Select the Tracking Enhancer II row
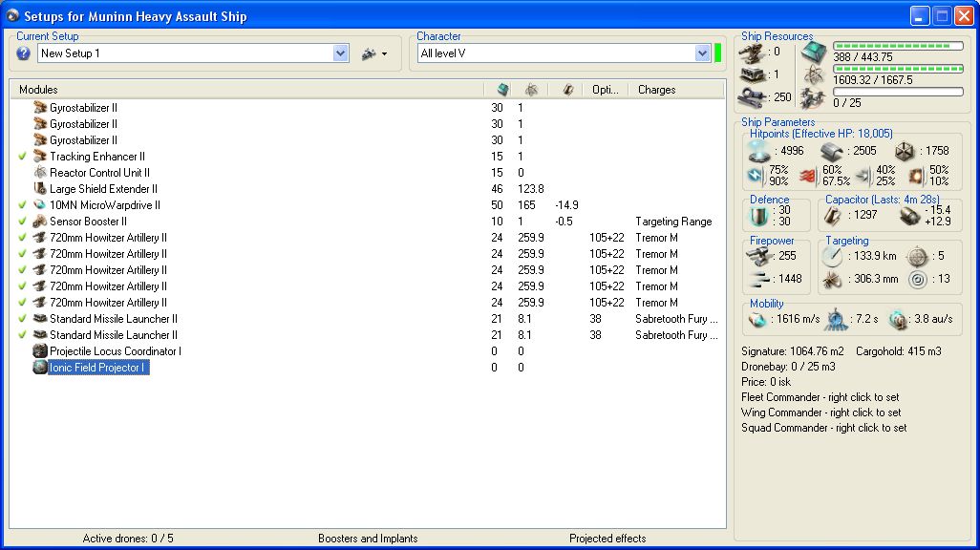The width and height of the screenshot is (980, 550). tap(368, 157)
